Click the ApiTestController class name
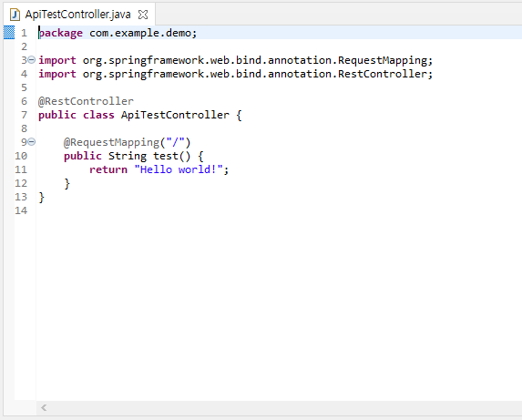The image size is (522, 420). coord(175,115)
